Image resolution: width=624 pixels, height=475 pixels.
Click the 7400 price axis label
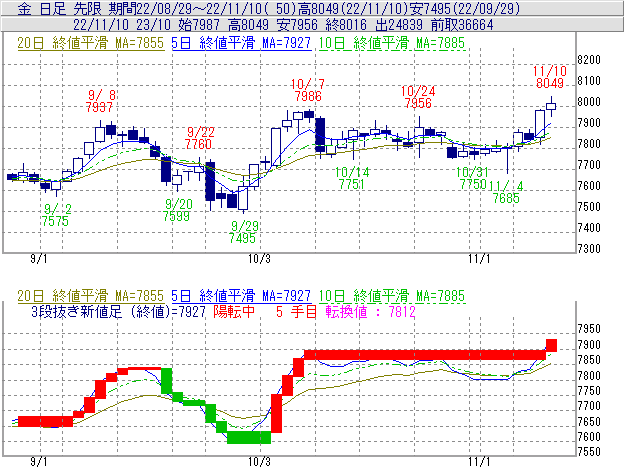tap(589, 228)
